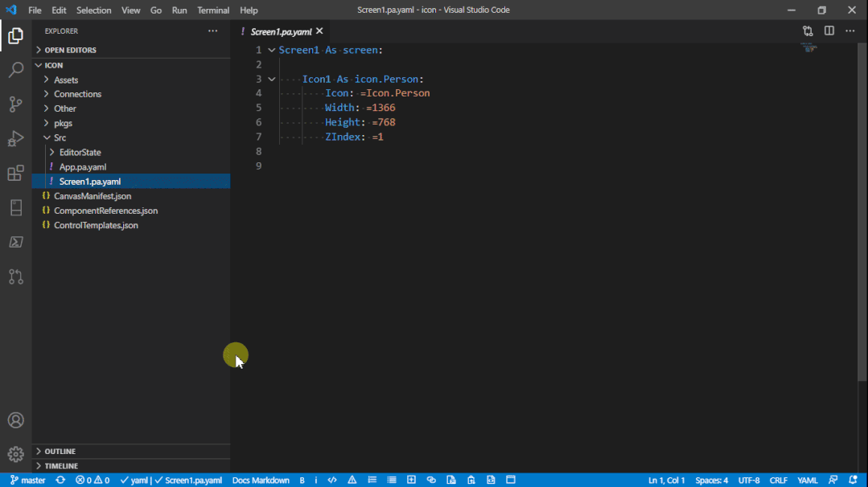This screenshot has width=868, height=487.
Task: Fold line 1 Screen1 block in editor
Action: click(272, 50)
